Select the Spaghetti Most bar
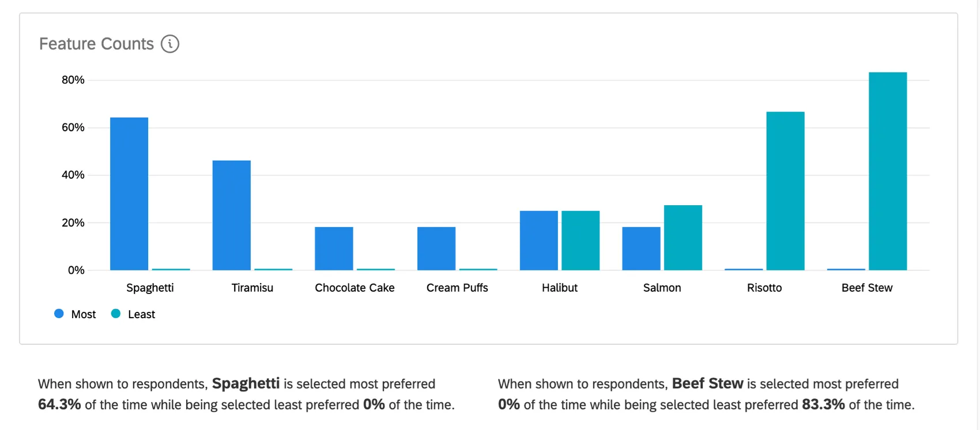 pos(129,194)
